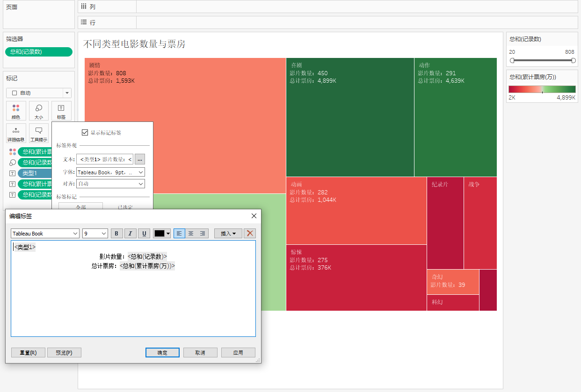Open the 对齐 自动 dropdown
This screenshot has height=392, width=581.
[110, 184]
